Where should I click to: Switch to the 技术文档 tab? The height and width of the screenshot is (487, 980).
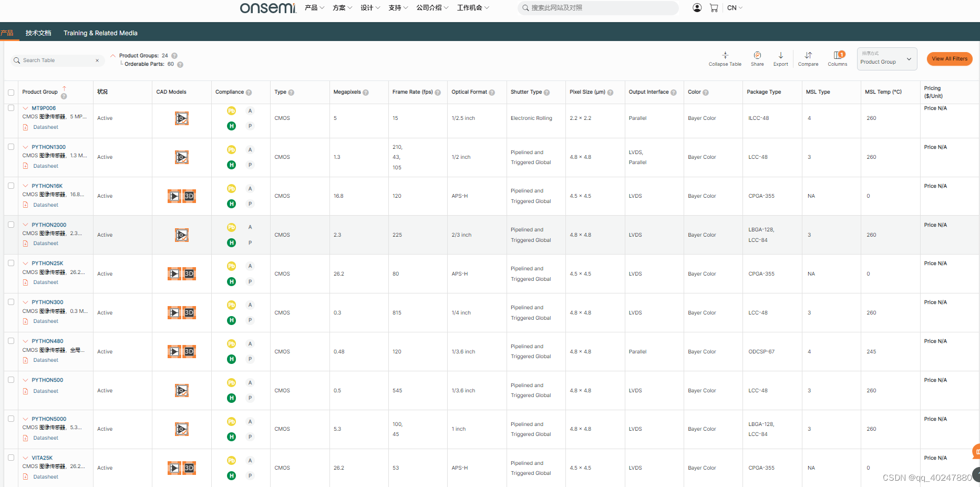point(38,33)
